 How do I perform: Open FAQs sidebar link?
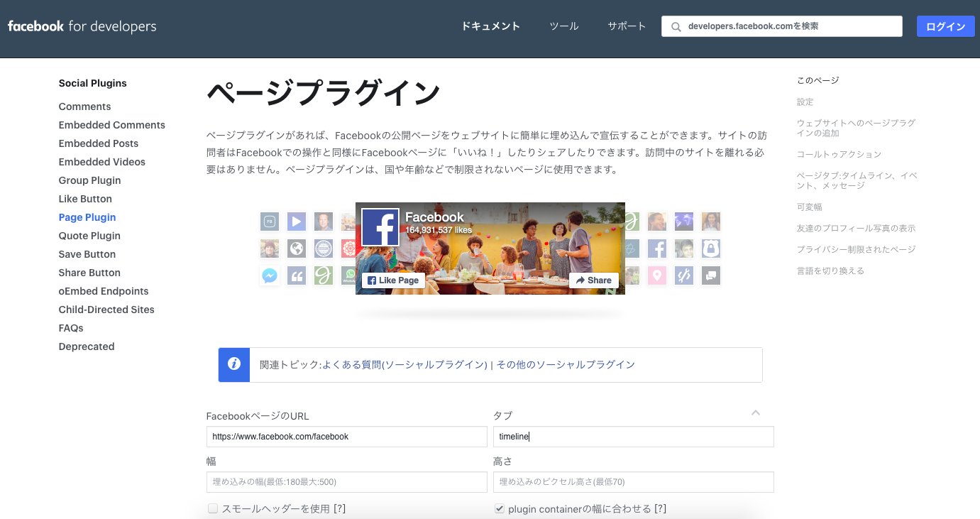click(71, 328)
